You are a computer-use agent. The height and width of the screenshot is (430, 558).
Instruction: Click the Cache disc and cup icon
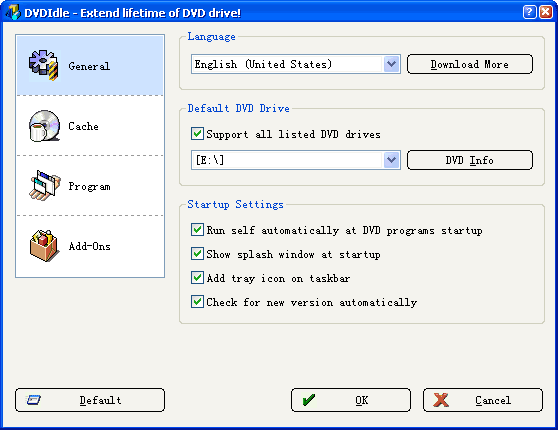tap(43, 126)
